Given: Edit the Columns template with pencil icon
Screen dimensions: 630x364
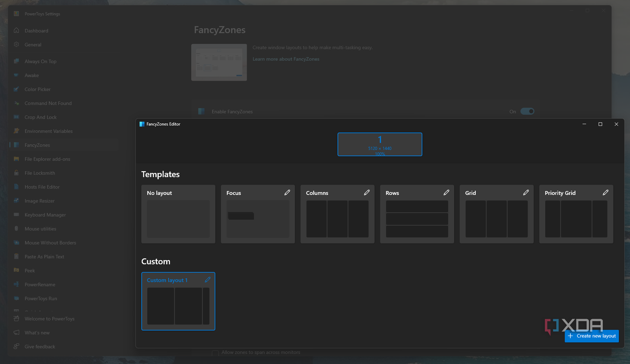Looking at the screenshot, I should point(367,193).
